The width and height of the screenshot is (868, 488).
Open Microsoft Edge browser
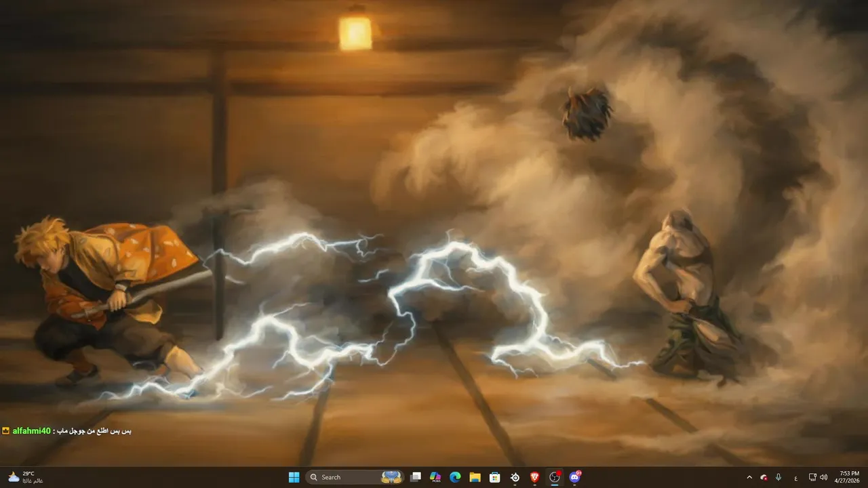455,477
